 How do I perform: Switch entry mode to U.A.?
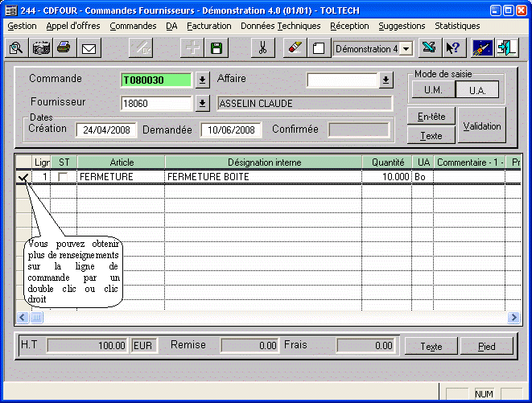(x=477, y=90)
